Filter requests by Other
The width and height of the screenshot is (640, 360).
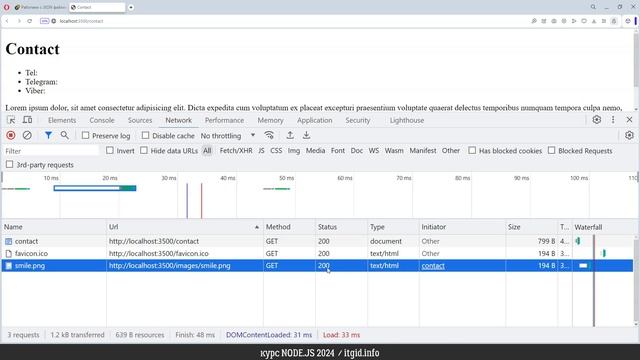pos(451,151)
